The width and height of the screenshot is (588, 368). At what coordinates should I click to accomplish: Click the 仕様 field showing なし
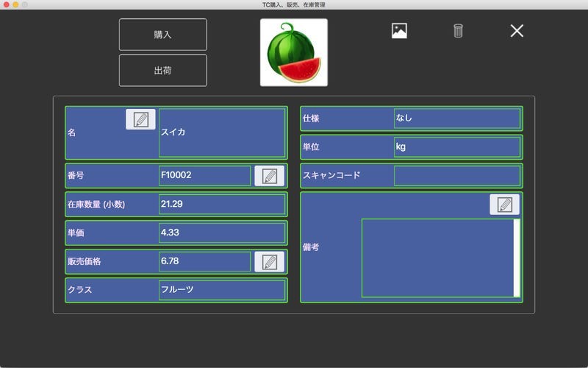tap(457, 118)
